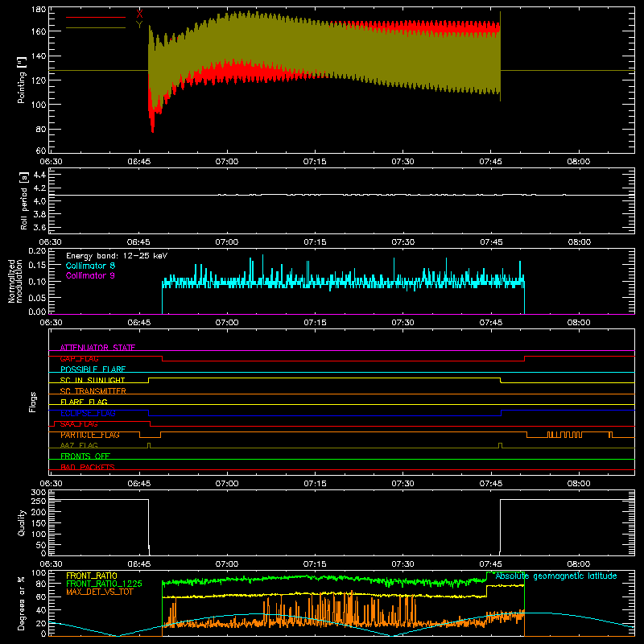Click the ATTENUATOR_STATE flag label
The height and width of the screenshot is (644, 644).
(x=97, y=348)
